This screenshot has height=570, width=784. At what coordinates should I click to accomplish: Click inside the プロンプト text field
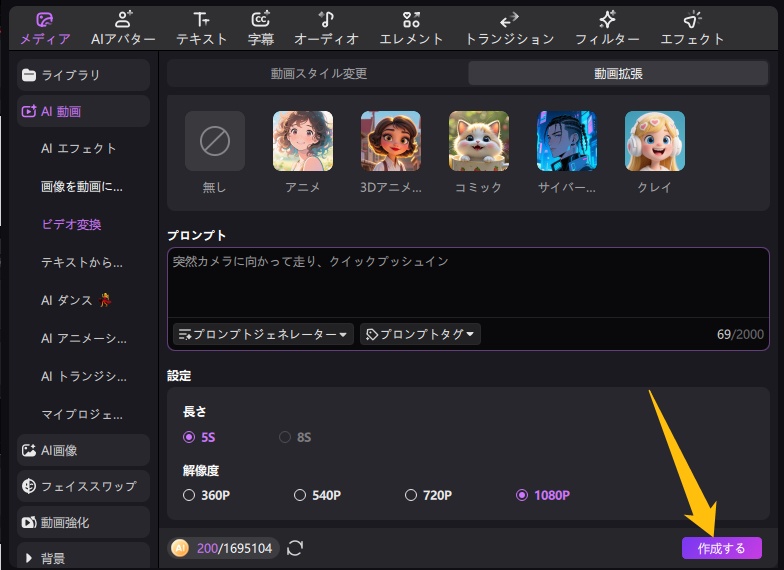click(468, 285)
